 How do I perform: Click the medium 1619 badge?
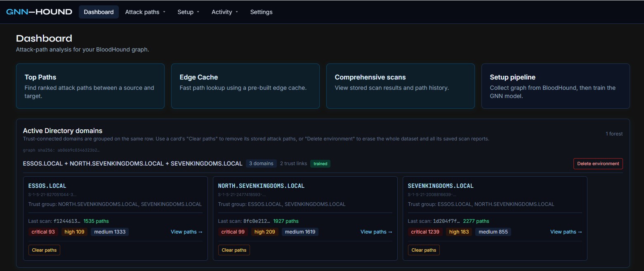pos(300,232)
